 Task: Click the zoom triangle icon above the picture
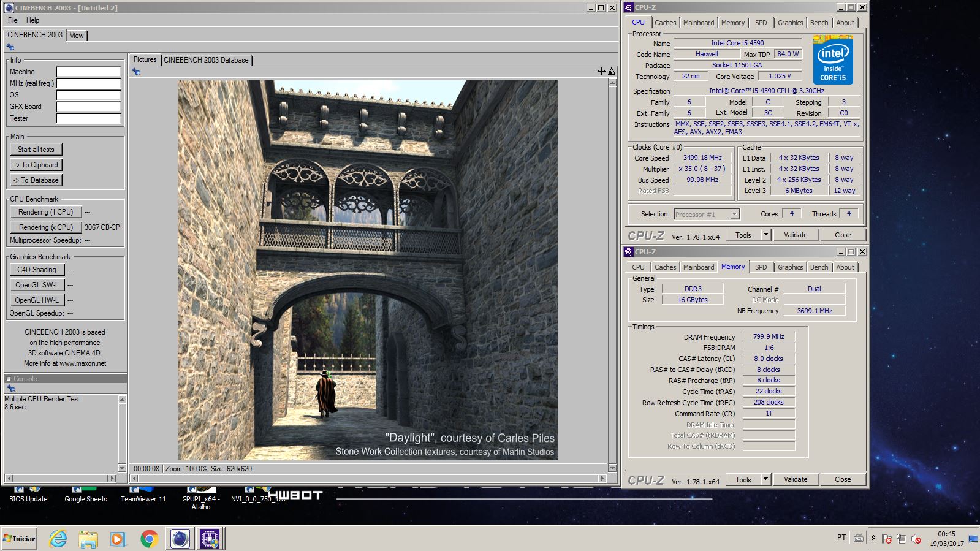click(611, 72)
